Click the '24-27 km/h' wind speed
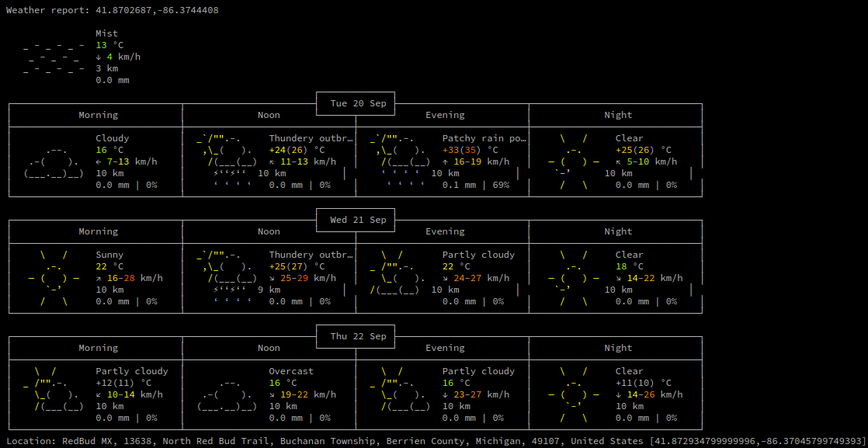Image resolution: width=868 pixels, height=448 pixels. click(481, 278)
